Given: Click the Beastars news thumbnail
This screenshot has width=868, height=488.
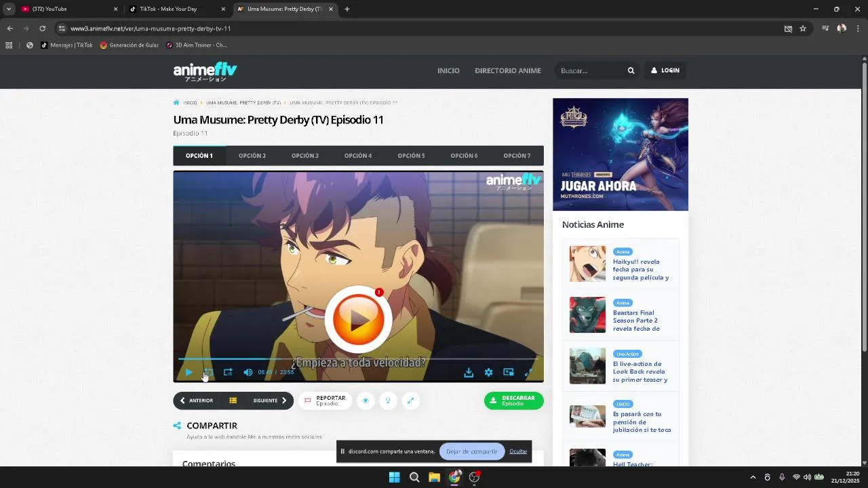Looking at the screenshot, I should [587, 314].
